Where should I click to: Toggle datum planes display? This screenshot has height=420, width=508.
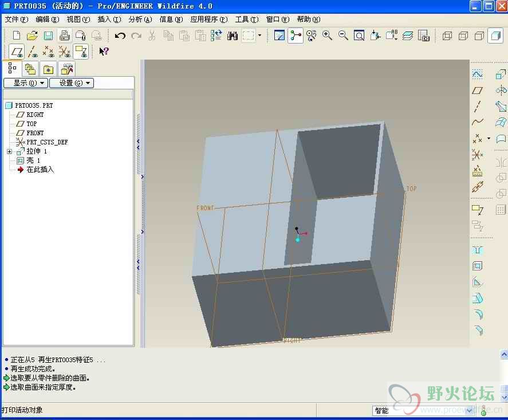pyautogui.click(x=17, y=51)
